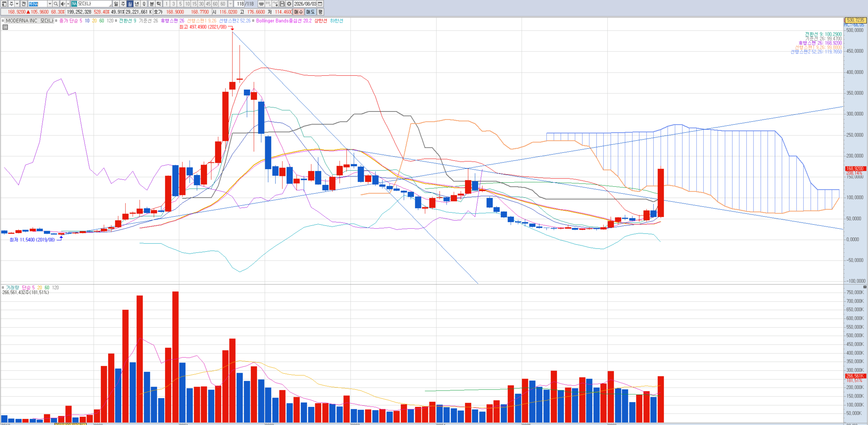The width and height of the screenshot is (868, 425).
Task: Toggle the left side panel icon
Action: point(4,4)
